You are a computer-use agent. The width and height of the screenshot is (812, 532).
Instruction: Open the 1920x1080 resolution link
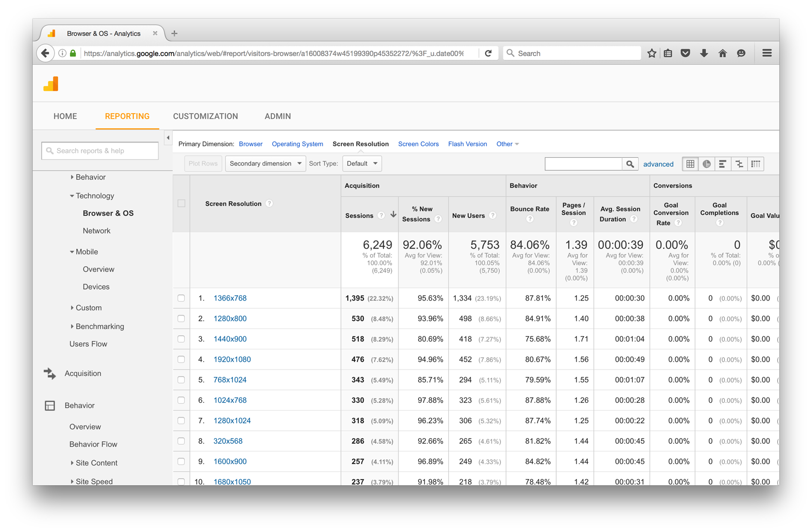(x=232, y=359)
